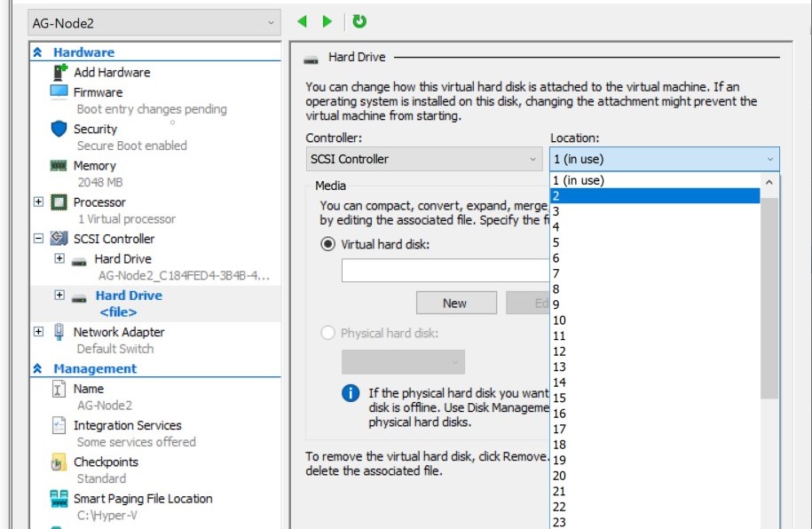The image size is (812, 529).
Task: Click the virtual hard disk path field
Action: tap(445, 271)
